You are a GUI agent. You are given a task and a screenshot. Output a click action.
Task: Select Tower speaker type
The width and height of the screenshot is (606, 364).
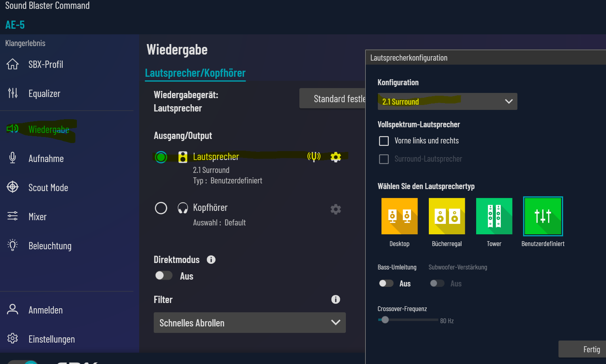pos(494,216)
